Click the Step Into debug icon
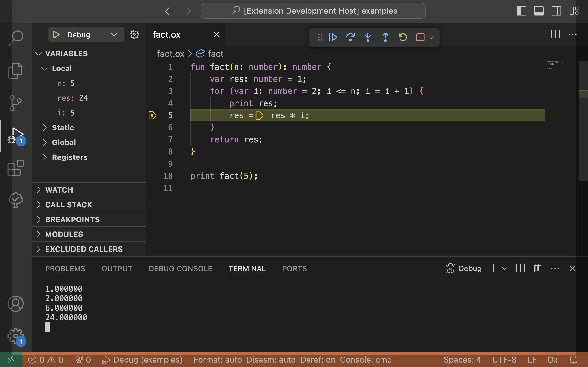The height and width of the screenshot is (367, 588). [368, 37]
